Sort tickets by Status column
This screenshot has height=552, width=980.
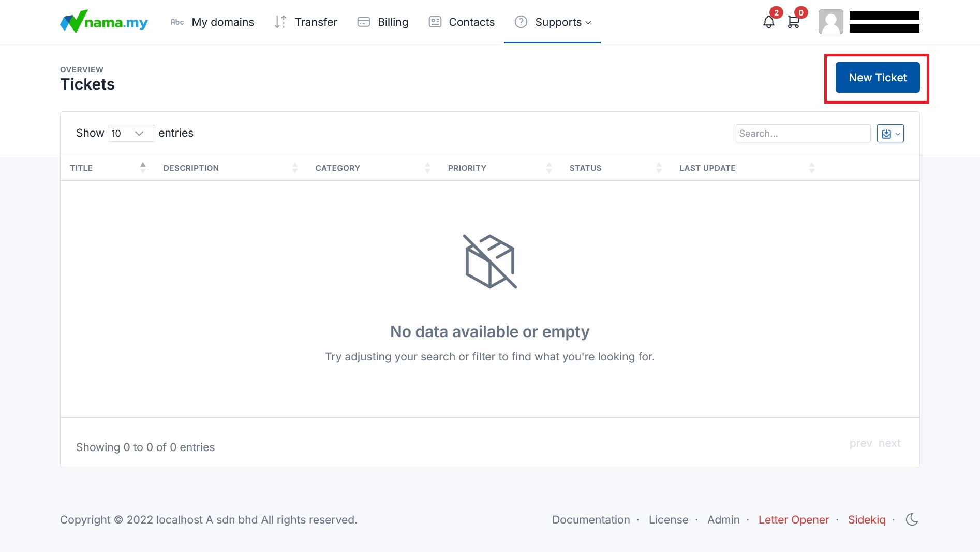pyautogui.click(x=585, y=168)
